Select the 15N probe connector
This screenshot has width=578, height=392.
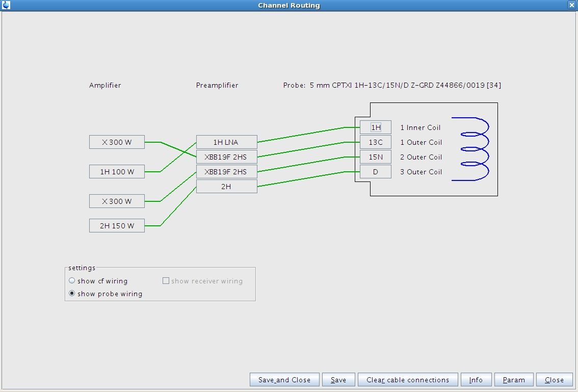click(x=375, y=157)
